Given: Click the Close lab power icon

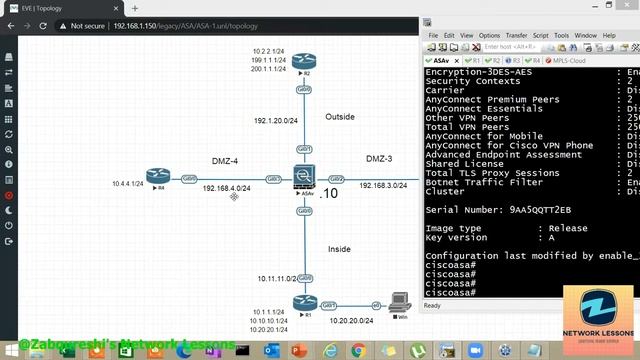Looking at the screenshot, I should point(9,226).
